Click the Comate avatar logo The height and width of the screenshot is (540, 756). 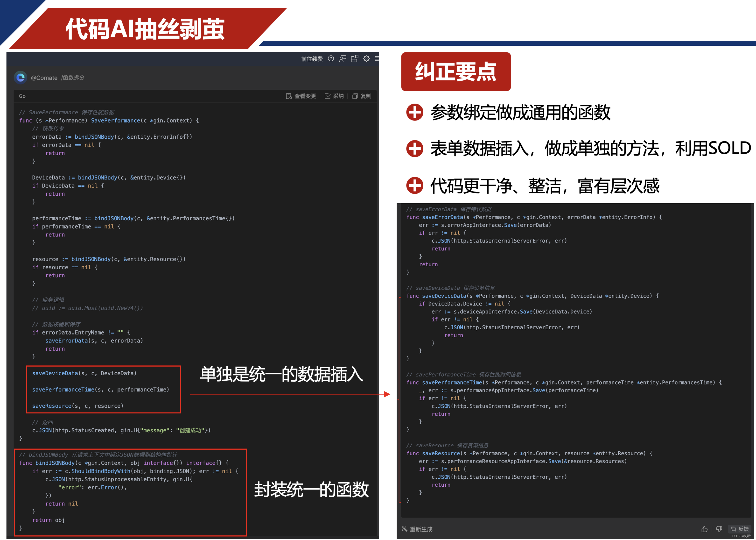click(x=21, y=78)
